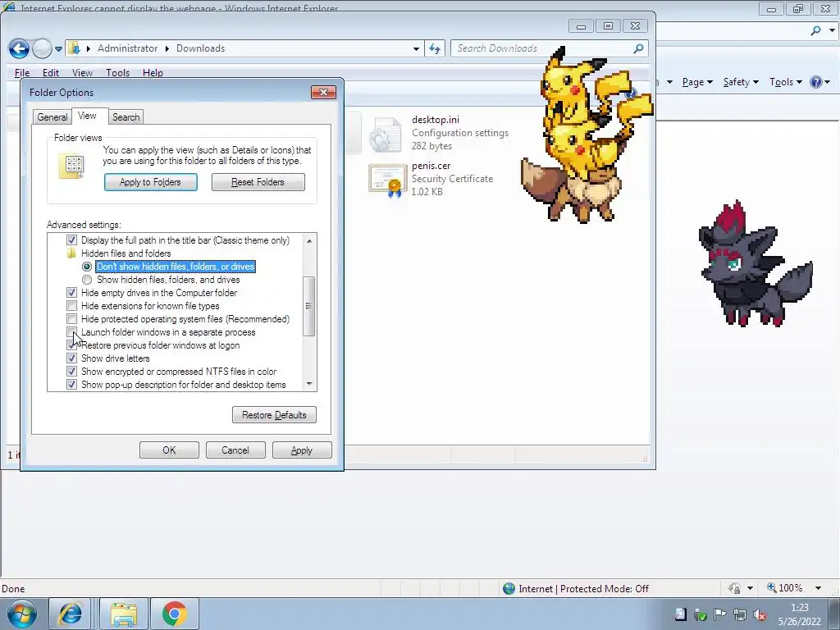Screen dimensions: 840x630
Task: Click the Action Center flag tray icon
Action: coord(719,614)
